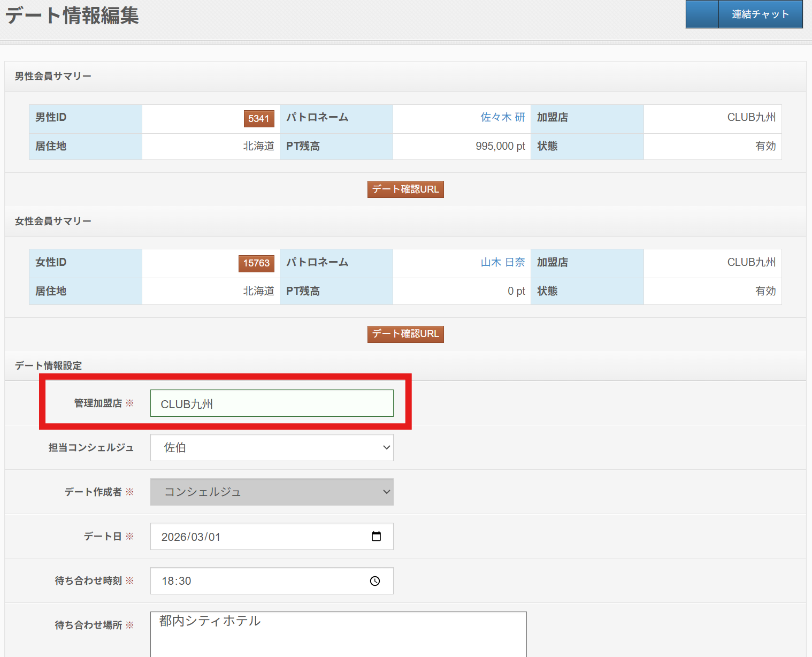Click the デート日 date value 2026/03/01

(191, 537)
